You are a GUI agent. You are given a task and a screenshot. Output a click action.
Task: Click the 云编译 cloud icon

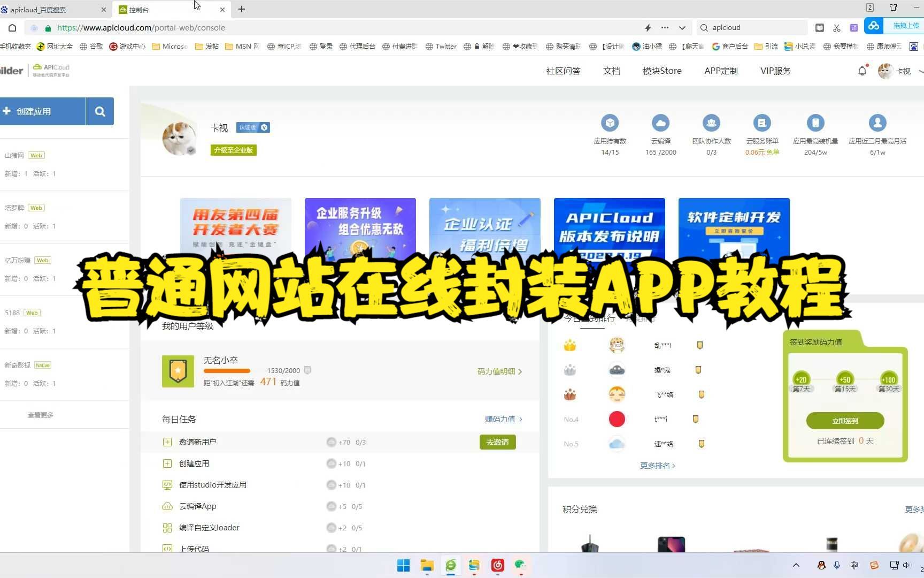pyautogui.click(x=660, y=123)
